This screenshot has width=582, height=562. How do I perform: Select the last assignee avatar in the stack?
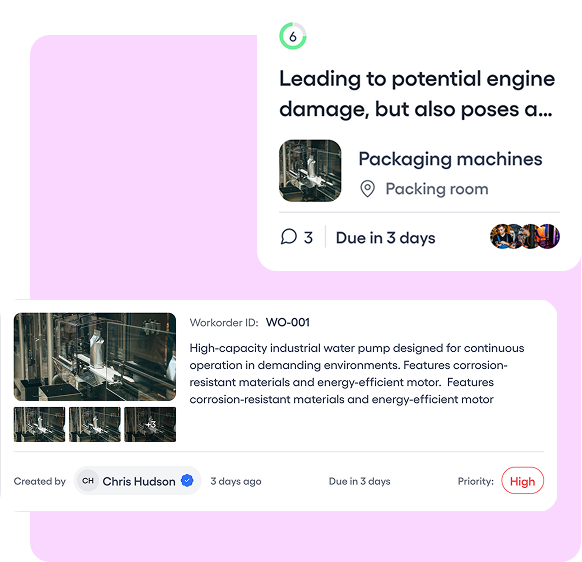(x=549, y=236)
